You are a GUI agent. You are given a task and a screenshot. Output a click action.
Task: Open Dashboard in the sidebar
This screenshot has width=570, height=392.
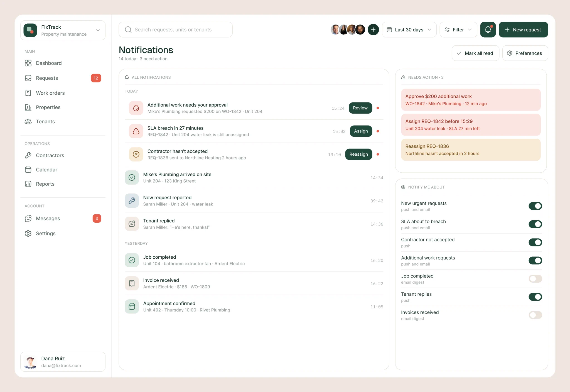[63, 63]
